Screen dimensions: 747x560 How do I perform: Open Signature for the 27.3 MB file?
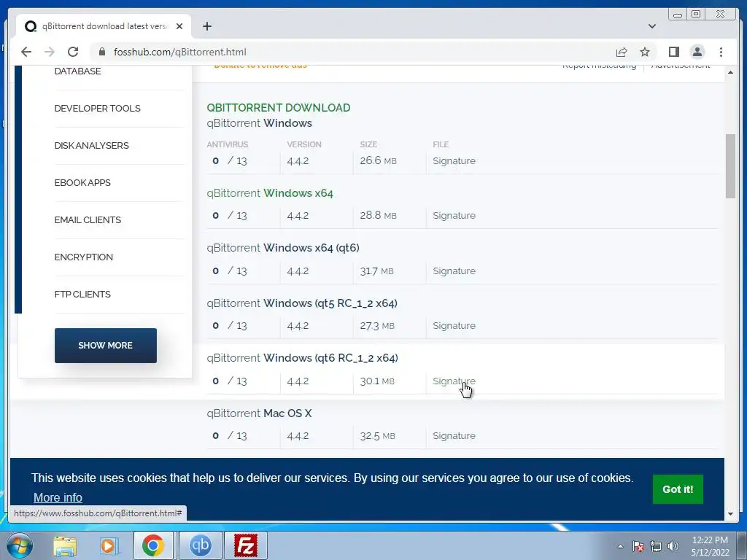point(454,326)
